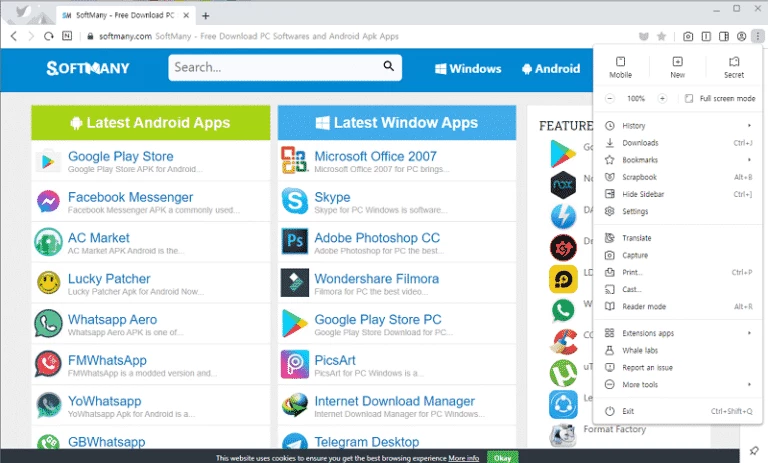Image resolution: width=768 pixels, height=463 pixels.
Task: Bookmark this page with the star icon
Action: pos(661,36)
